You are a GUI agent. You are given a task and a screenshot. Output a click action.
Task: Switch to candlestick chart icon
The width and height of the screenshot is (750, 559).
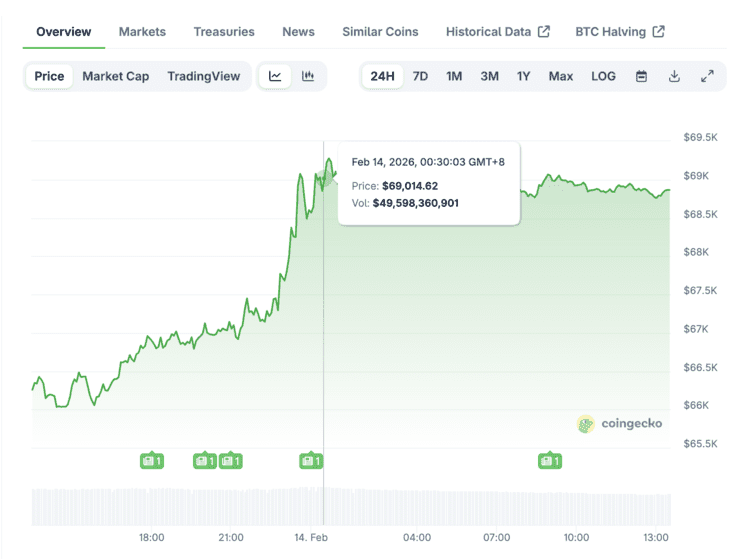click(308, 76)
